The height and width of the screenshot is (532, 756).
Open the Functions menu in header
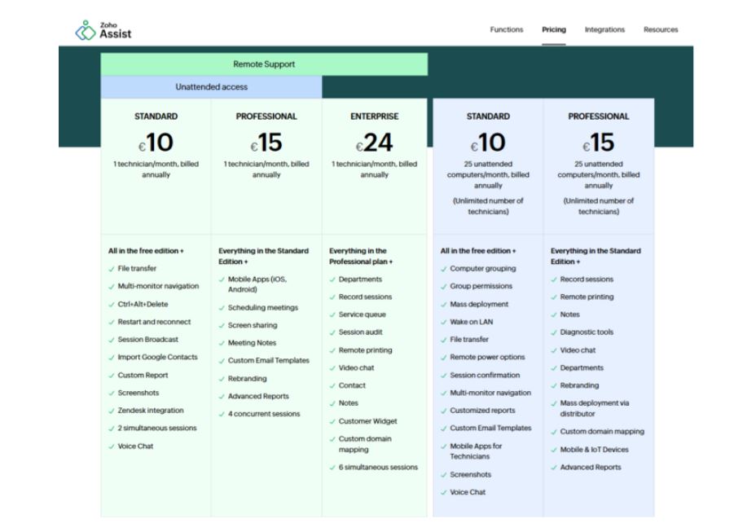point(506,30)
